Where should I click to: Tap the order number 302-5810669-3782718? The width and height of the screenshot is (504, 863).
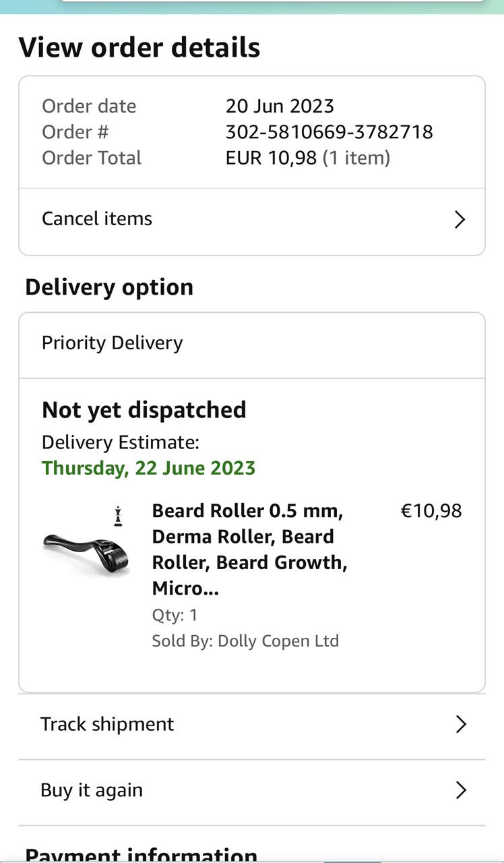[329, 132]
